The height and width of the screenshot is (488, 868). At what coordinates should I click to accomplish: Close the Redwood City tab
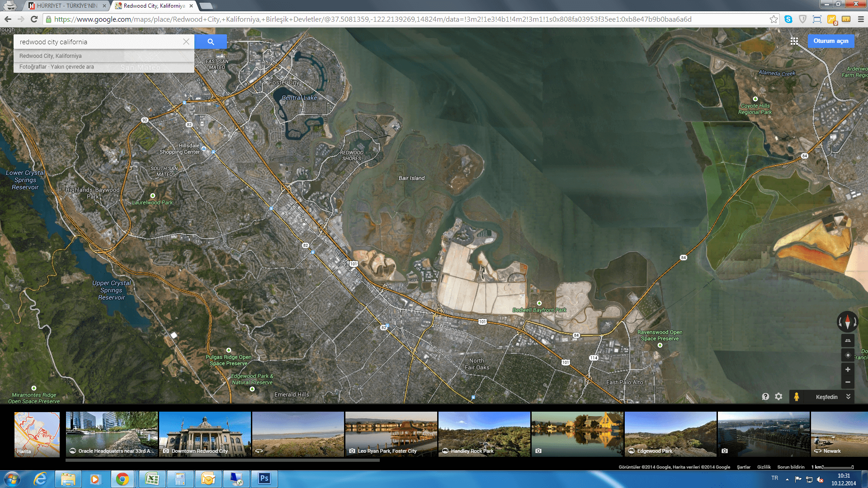coord(191,6)
